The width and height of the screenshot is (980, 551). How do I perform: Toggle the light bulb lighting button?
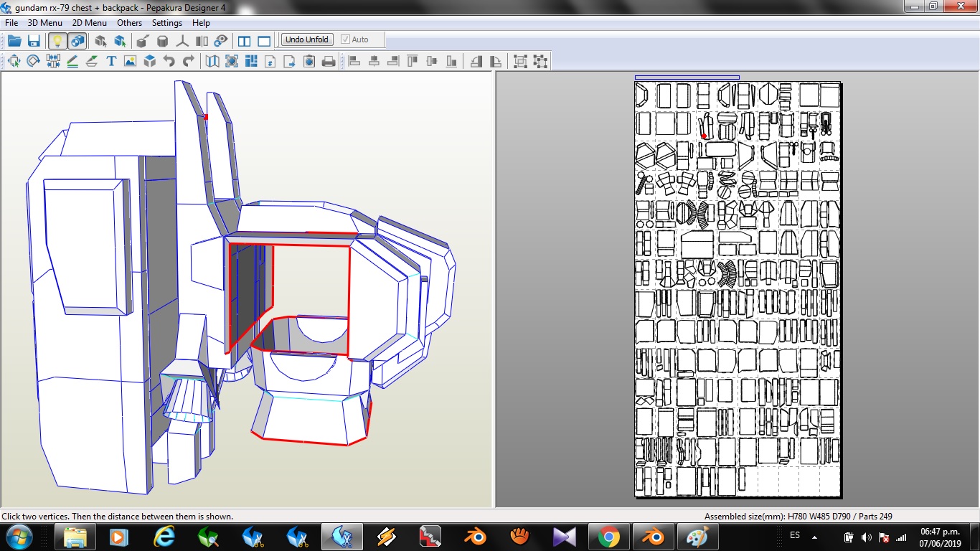point(57,40)
